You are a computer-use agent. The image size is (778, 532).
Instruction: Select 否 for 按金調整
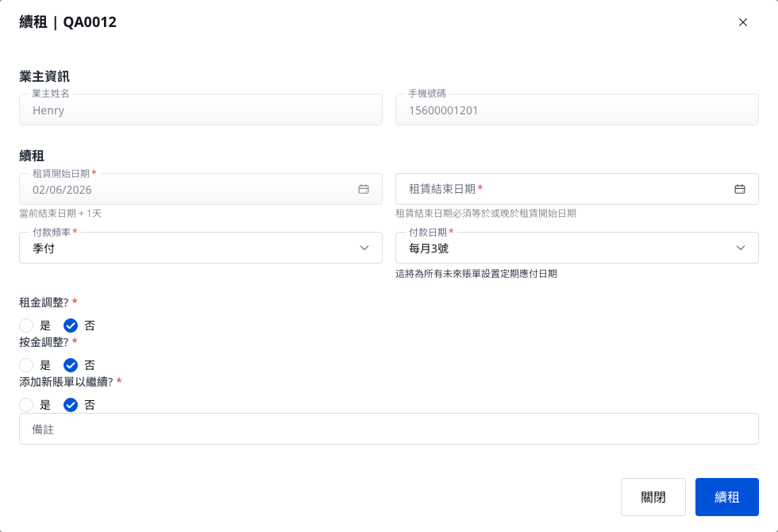[x=71, y=365]
